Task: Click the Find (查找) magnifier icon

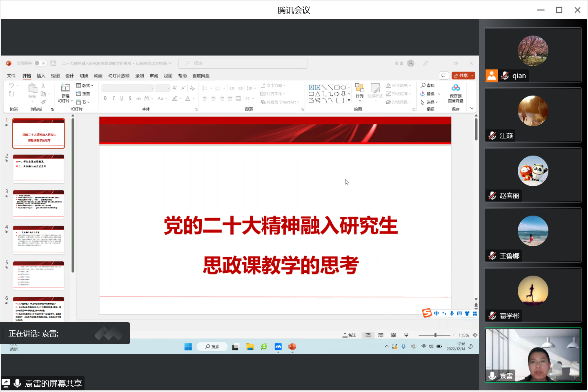Action: [423, 85]
